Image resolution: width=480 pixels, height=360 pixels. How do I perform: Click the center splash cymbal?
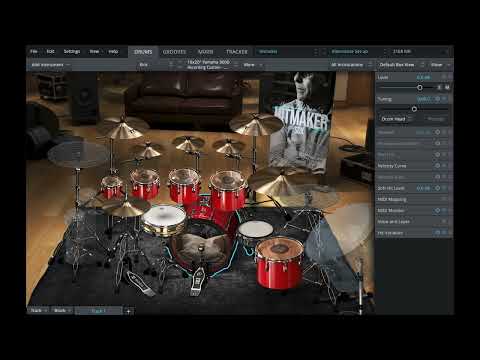tap(189, 143)
